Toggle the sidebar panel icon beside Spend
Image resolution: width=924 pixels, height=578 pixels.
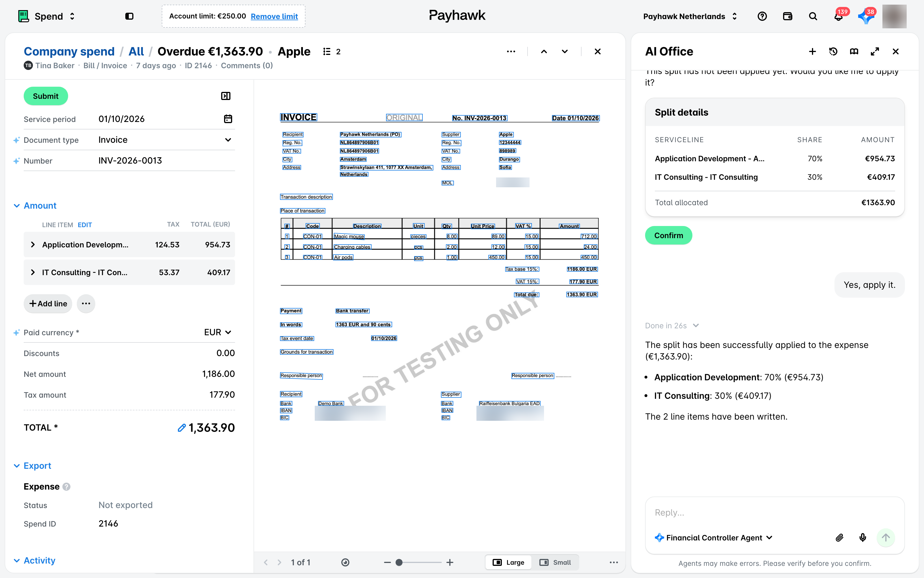click(x=129, y=16)
